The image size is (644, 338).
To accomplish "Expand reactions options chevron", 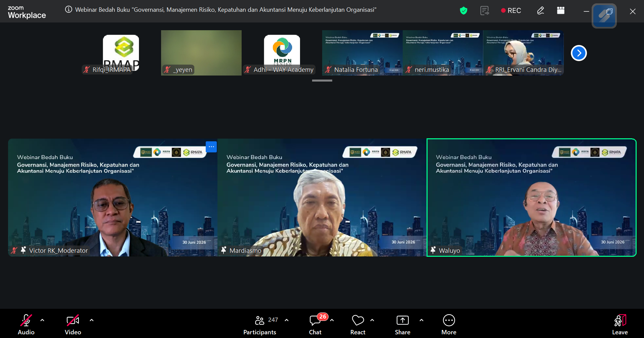I will (x=372, y=320).
